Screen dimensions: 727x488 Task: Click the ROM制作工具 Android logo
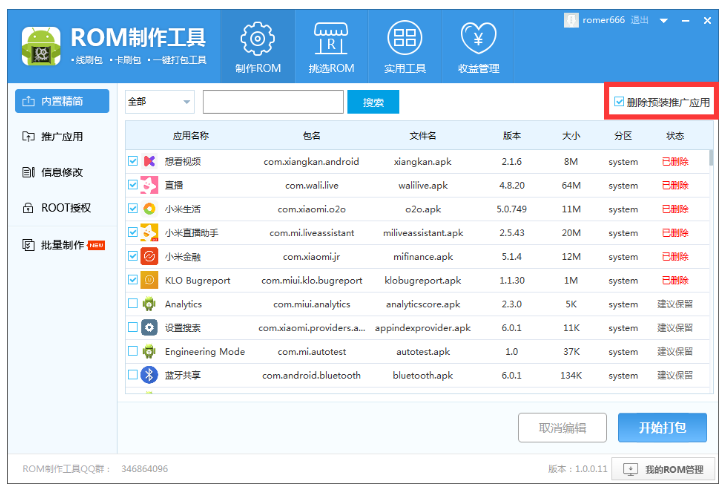[41, 46]
